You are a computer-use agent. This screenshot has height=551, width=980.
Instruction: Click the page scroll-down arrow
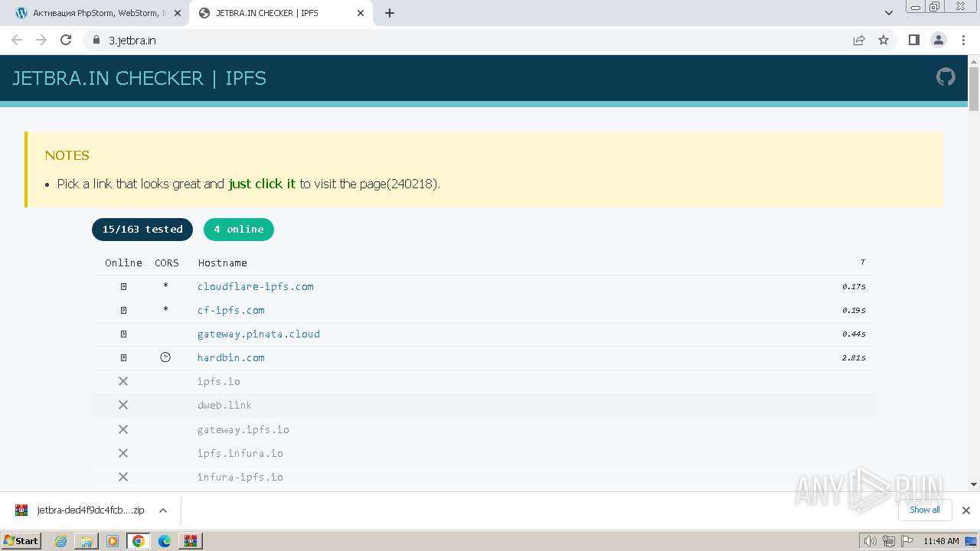tap(974, 484)
